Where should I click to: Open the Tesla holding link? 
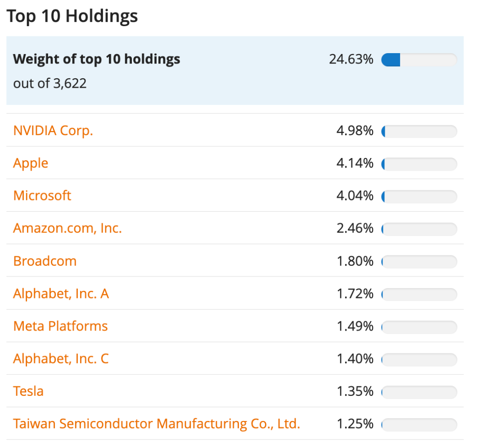coord(28,391)
